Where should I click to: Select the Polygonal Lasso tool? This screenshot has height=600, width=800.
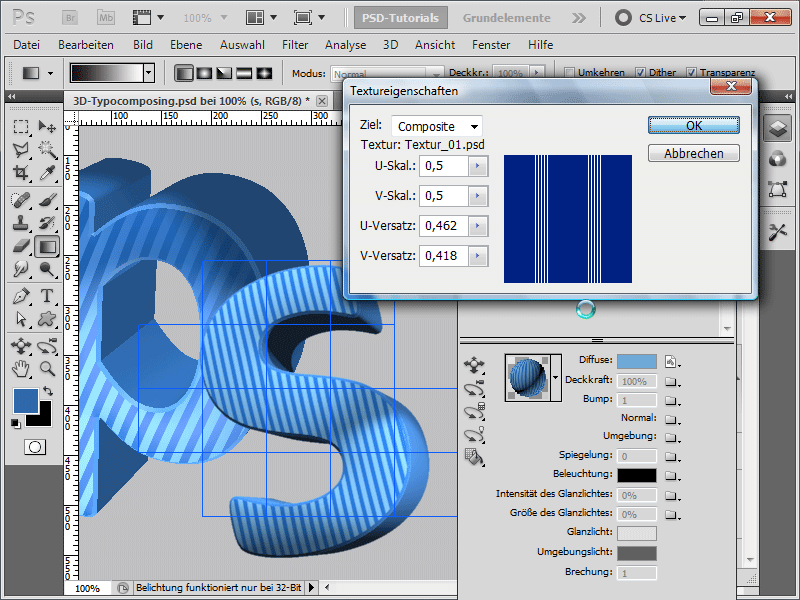click(21, 149)
